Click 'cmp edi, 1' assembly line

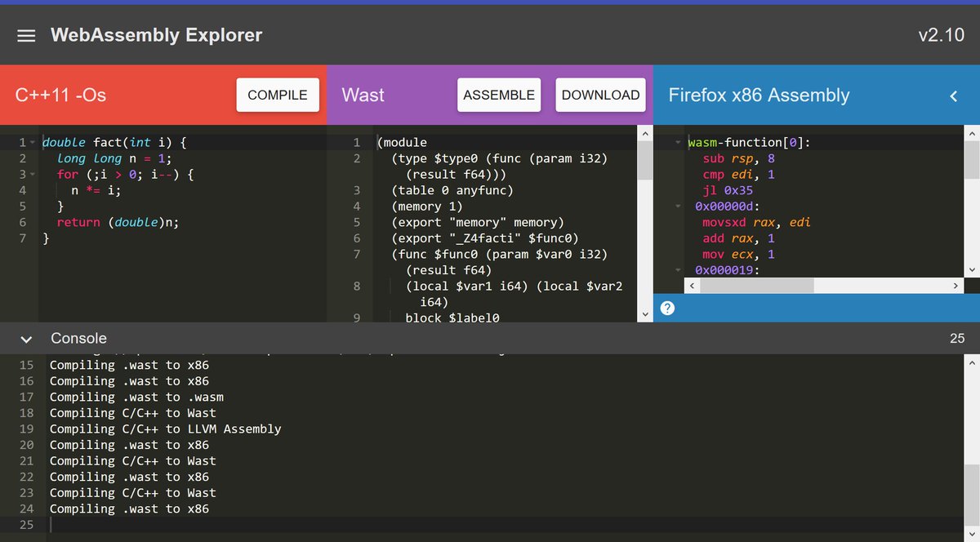point(738,175)
